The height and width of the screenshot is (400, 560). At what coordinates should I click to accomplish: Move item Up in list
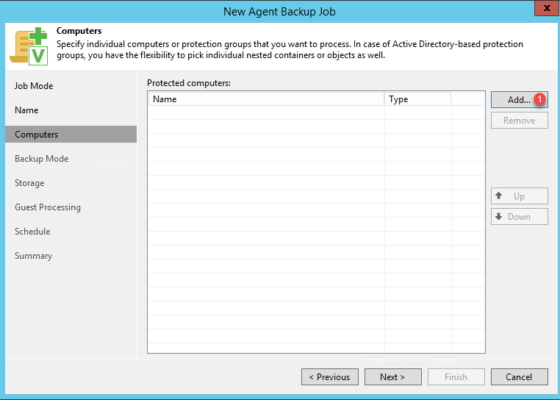click(519, 196)
